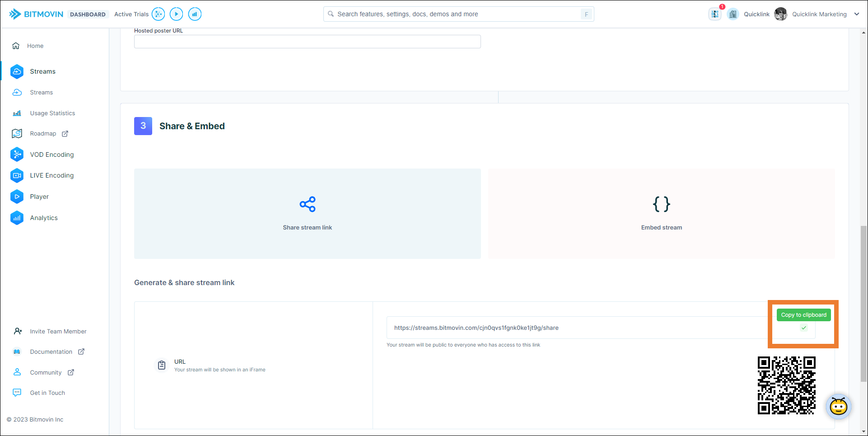868x436 pixels.
Task: Open the Analytics sidebar section
Action: [44, 218]
